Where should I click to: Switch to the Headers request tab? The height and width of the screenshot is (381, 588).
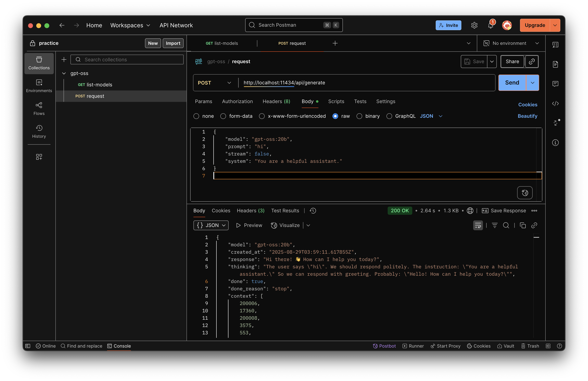276,101
